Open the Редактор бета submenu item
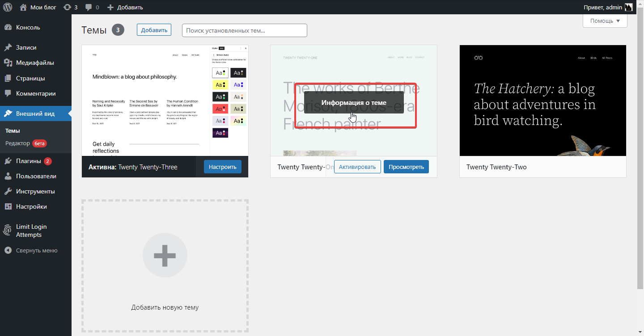The width and height of the screenshot is (644, 336). 26,143
